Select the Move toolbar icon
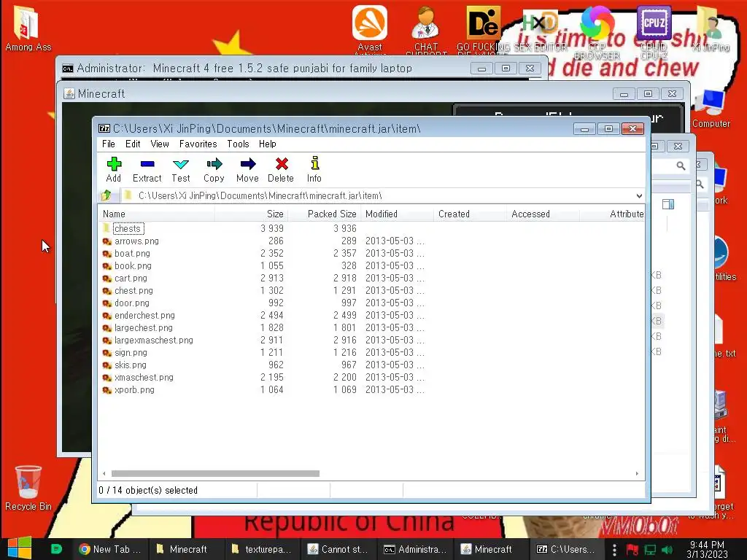This screenshot has height=560, width=747. pos(247,169)
